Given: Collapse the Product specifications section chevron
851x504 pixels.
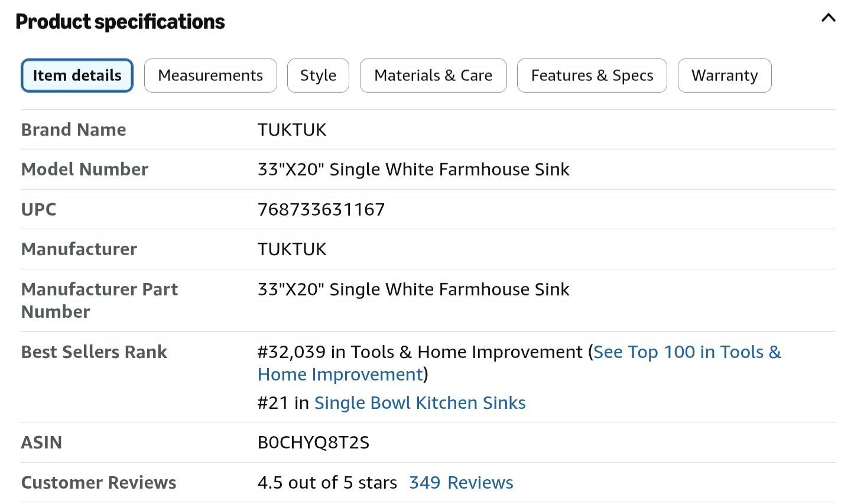Looking at the screenshot, I should (829, 18).
